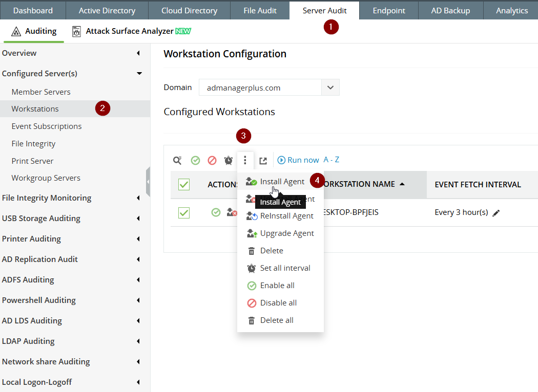Click the alarm clock interval icon
The image size is (538, 392).
click(229, 161)
